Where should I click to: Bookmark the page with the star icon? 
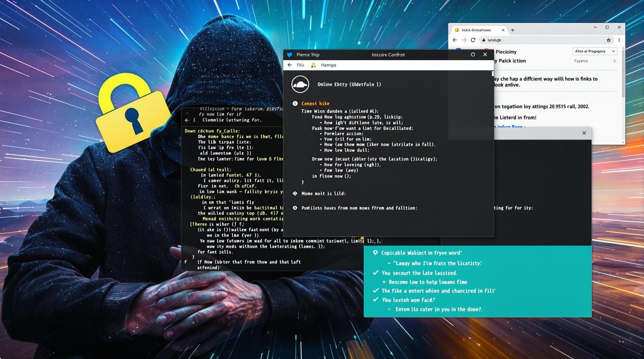click(608, 40)
